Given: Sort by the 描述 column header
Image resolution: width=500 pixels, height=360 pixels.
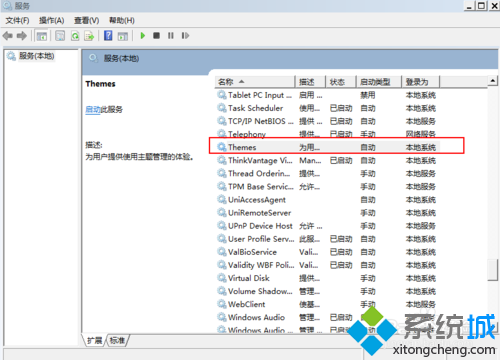Looking at the screenshot, I should click(x=310, y=82).
